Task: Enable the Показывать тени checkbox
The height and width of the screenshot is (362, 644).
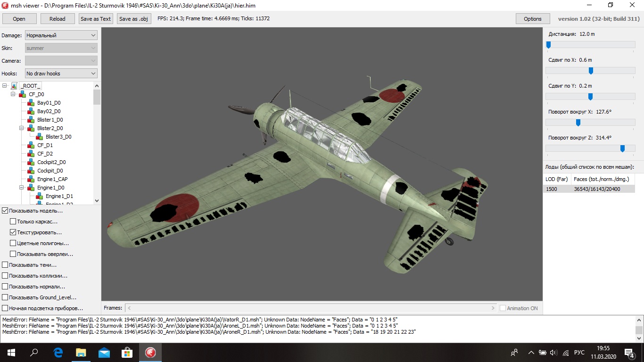Action: (5, 265)
